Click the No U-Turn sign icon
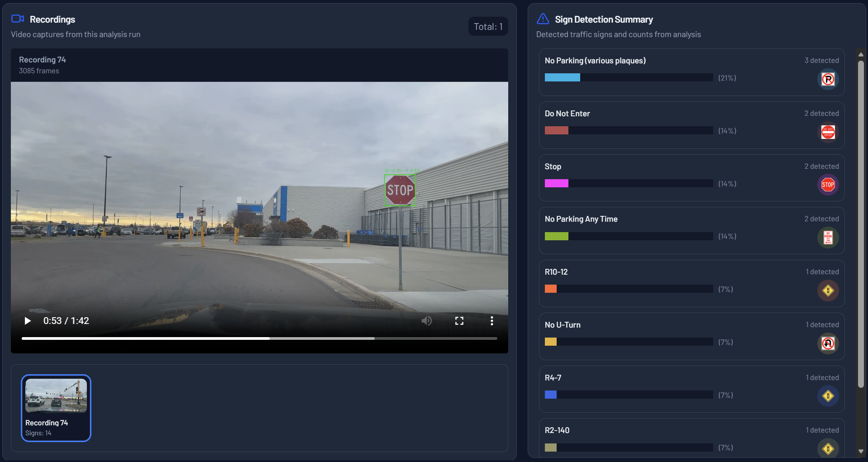The height and width of the screenshot is (462, 868). (x=828, y=343)
